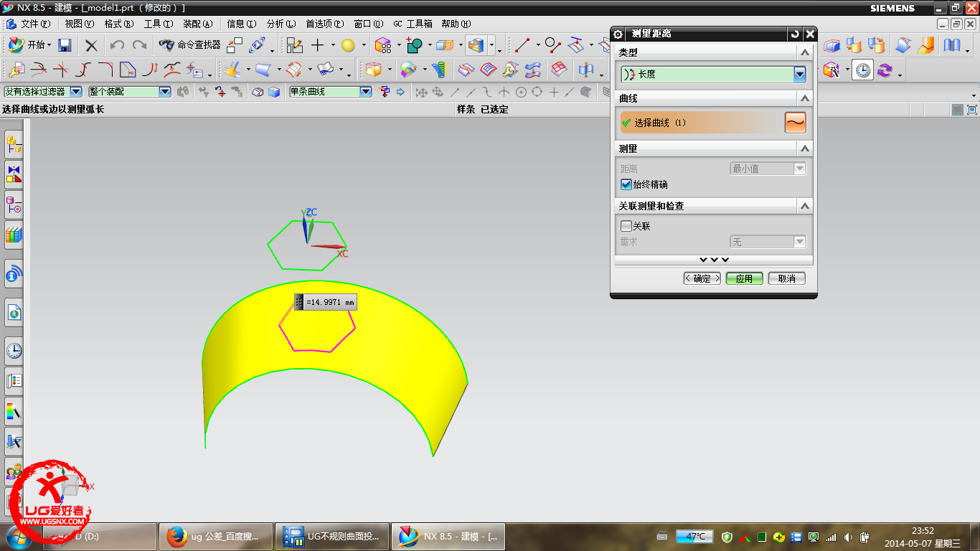Click the taskbar clock 23:52

(x=922, y=536)
